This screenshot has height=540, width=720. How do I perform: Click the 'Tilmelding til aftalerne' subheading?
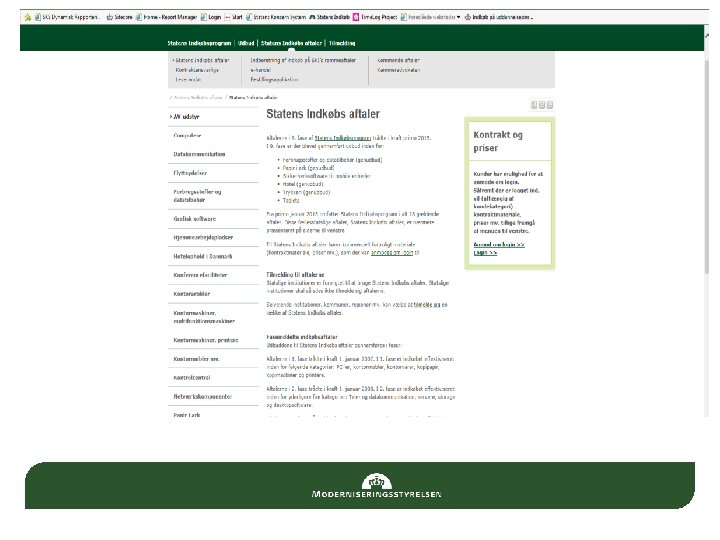295,275
